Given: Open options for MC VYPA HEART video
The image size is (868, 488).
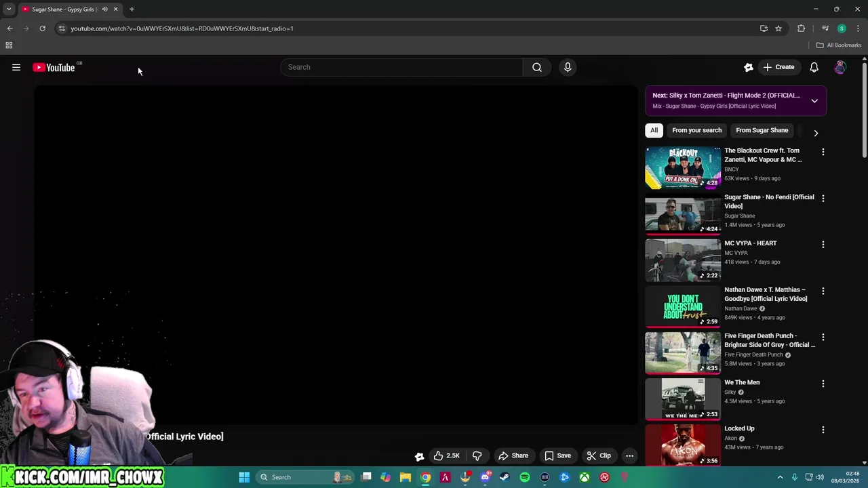Looking at the screenshot, I should (x=823, y=244).
